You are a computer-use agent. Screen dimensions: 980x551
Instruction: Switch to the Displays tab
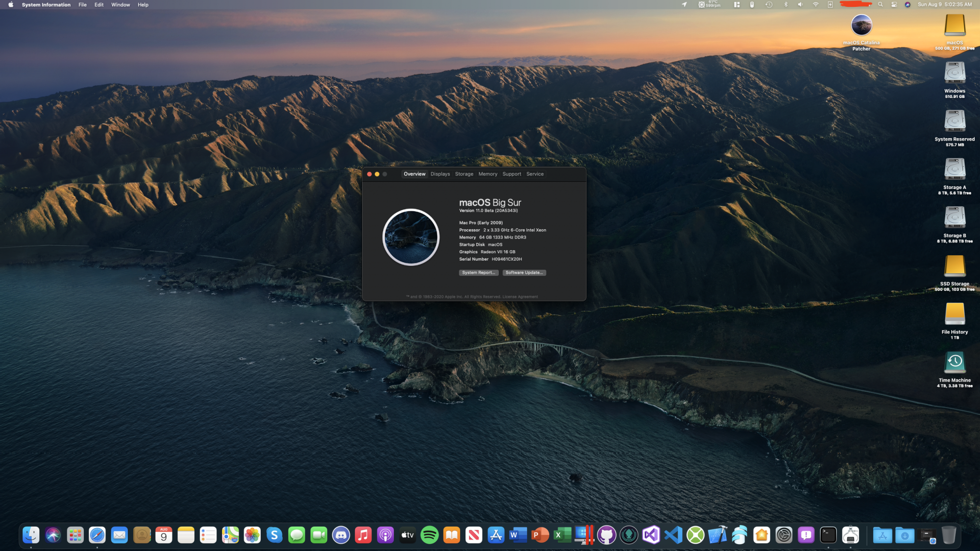[440, 174]
